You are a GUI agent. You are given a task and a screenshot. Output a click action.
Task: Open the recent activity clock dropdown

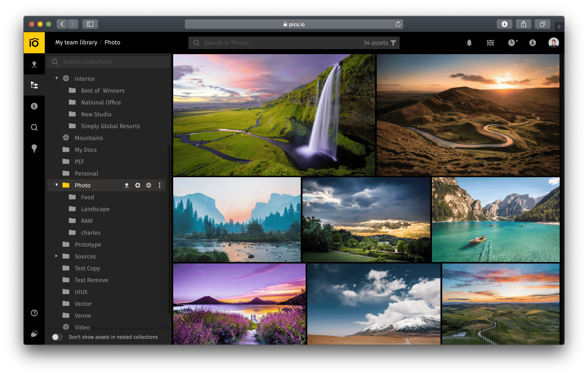pos(512,43)
